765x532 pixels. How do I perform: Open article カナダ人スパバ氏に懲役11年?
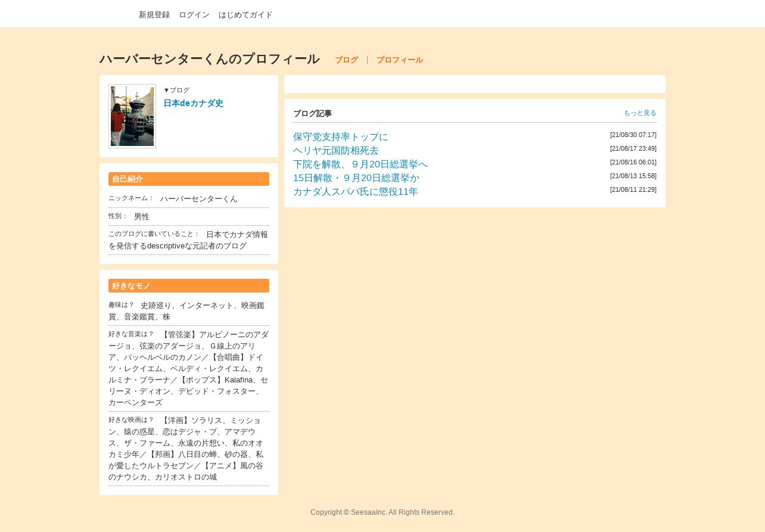click(356, 192)
